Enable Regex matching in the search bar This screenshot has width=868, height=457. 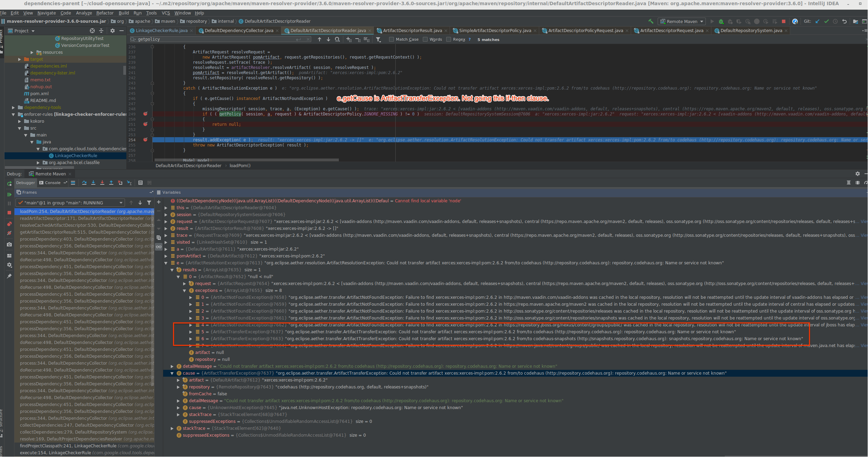[x=449, y=39]
